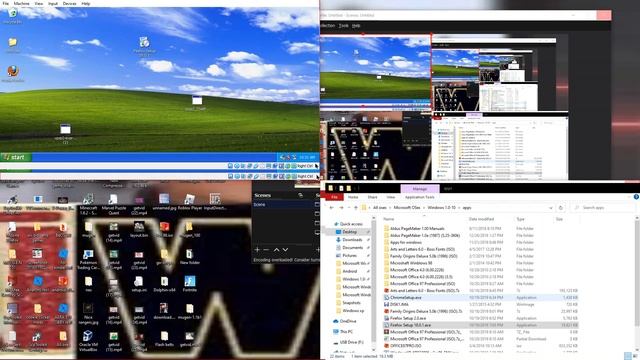640x360 pixels.
Task: Select Firefox Setup installer icon on XP desktop
Action: click(x=144, y=46)
